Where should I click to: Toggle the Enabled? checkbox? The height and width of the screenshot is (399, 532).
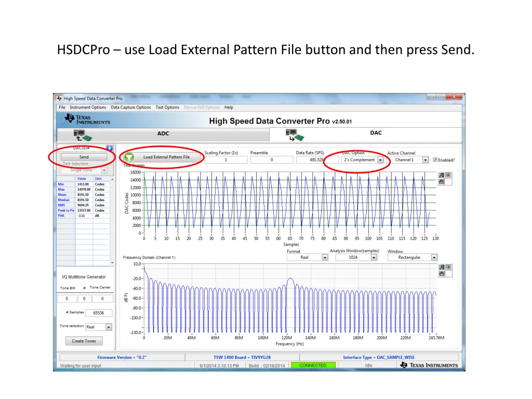pyautogui.click(x=436, y=159)
